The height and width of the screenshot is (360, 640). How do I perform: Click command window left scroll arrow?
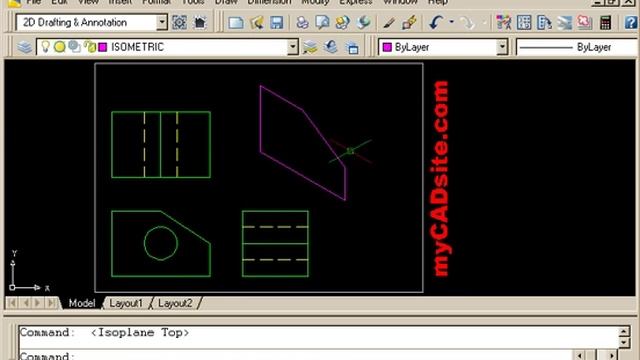(x=580, y=356)
